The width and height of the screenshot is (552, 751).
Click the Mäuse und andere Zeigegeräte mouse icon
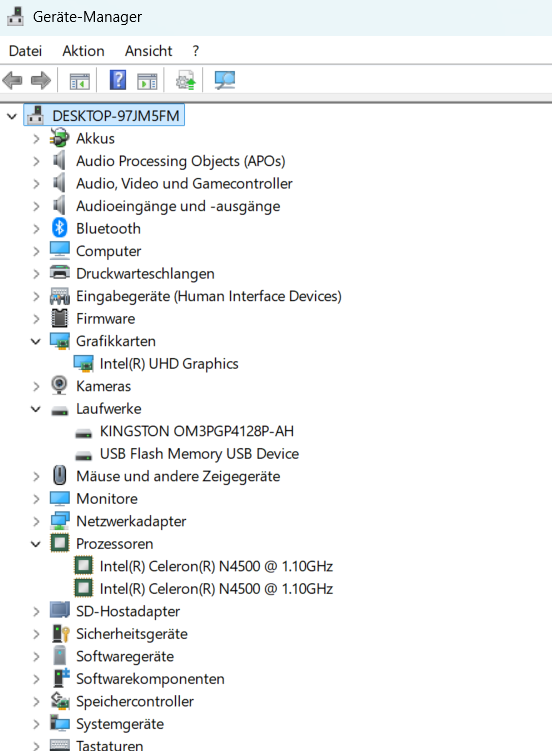59,476
